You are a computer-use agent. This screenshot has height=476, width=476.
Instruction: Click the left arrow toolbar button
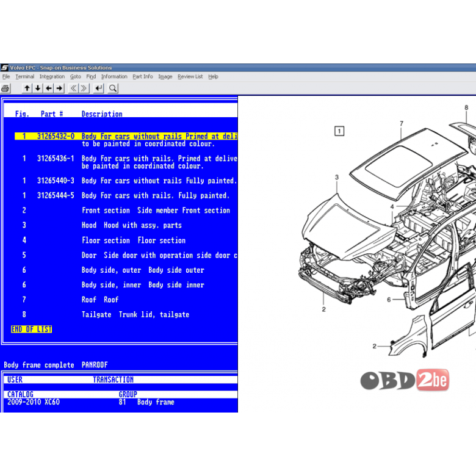49,88
